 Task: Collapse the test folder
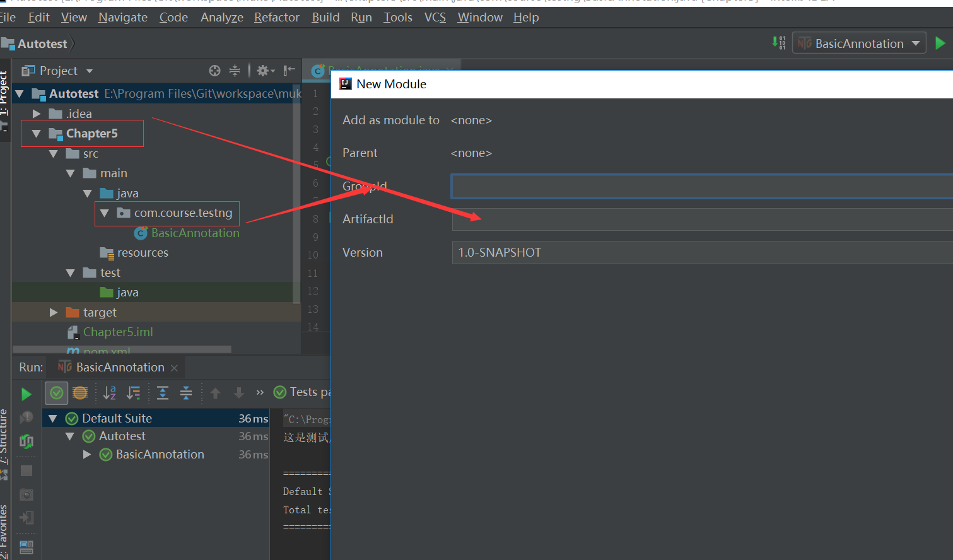[x=71, y=273]
